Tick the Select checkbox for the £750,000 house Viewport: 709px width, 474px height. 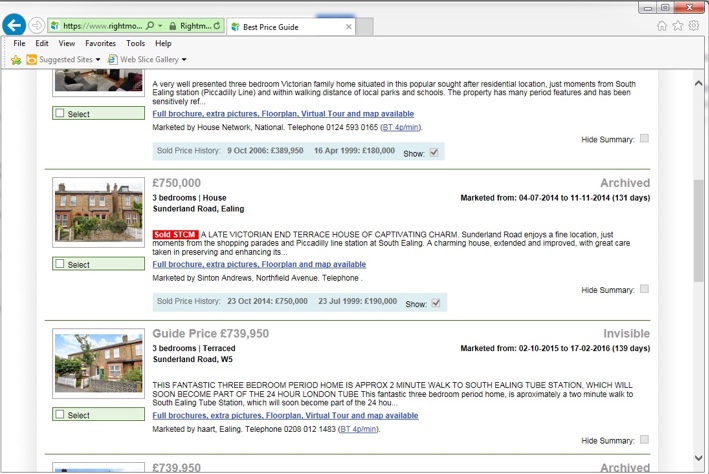[61, 265]
